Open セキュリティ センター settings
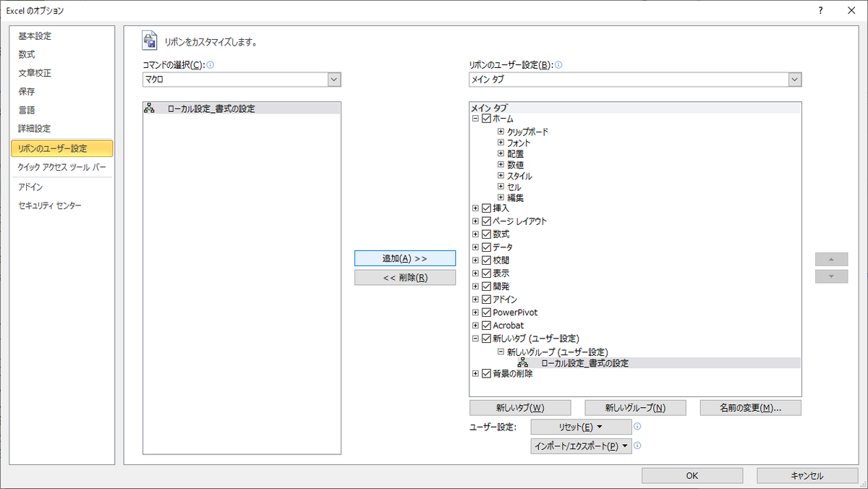Image resolution: width=868 pixels, height=489 pixels. tap(61, 205)
